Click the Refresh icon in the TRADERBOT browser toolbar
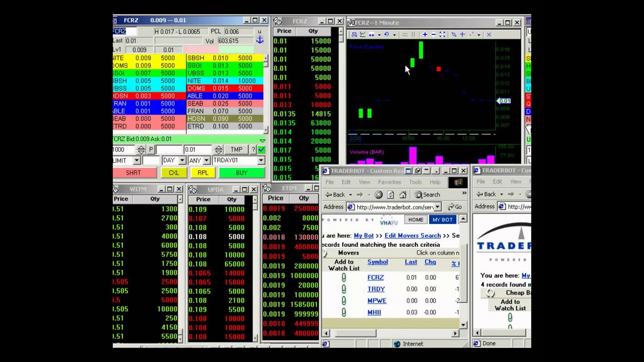 click(390, 195)
